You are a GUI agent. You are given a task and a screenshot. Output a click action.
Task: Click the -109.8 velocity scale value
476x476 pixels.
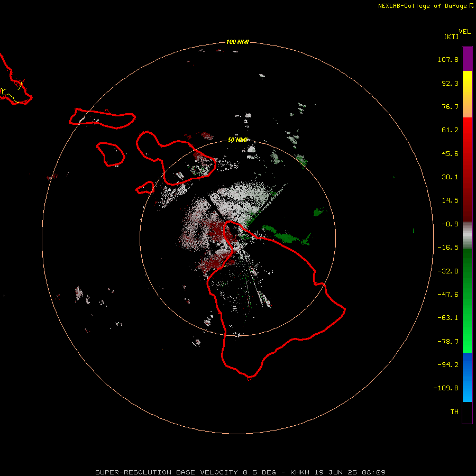pyautogui.click(x=446, y=388)
